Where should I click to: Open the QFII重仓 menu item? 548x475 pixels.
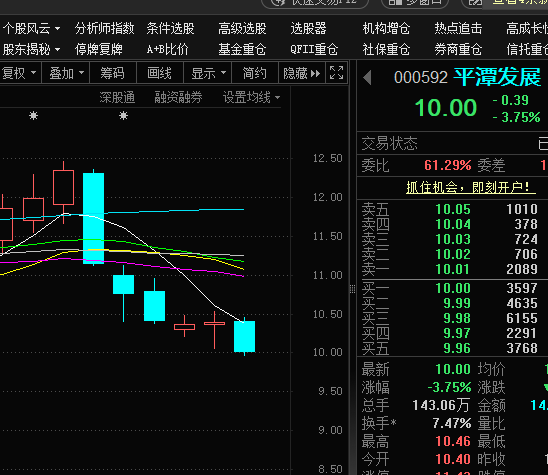click(314, 49)
